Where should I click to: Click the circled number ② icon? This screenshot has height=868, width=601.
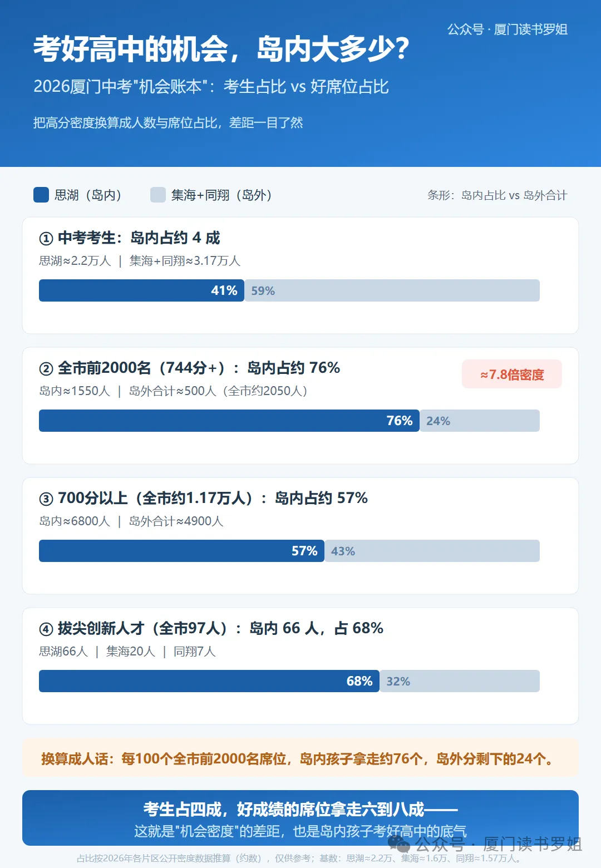[x=46, y=369]
